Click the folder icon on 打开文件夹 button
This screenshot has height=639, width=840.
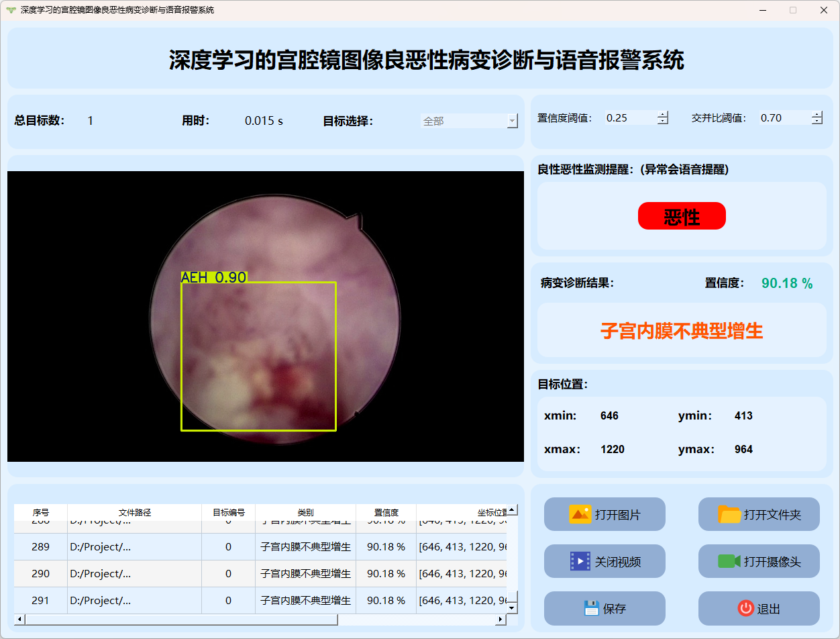[x=729, y=514]
